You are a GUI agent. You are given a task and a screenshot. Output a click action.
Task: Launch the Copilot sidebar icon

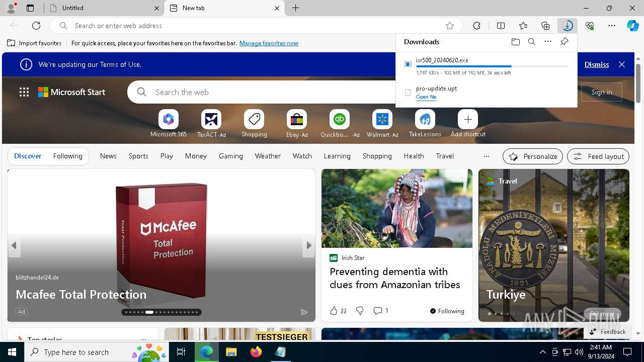(633, 26)
